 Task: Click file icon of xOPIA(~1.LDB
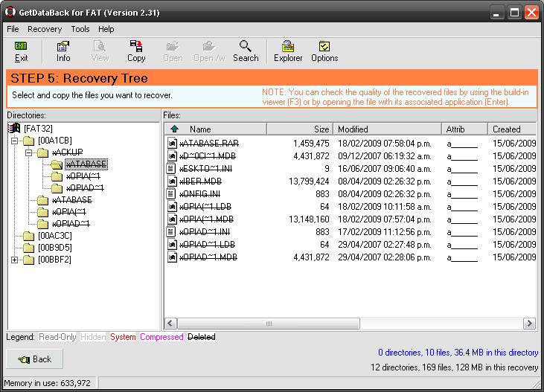coord(171,206)
